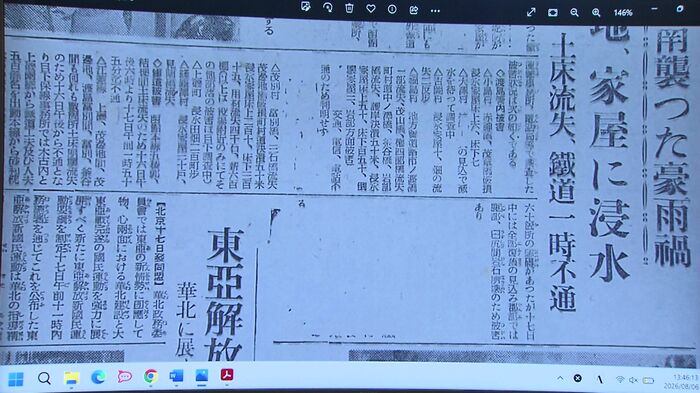This screenshot has width=700, height=393.
Task: Mark the image as favorite with heart icon
Action: (x=371, y=8)
